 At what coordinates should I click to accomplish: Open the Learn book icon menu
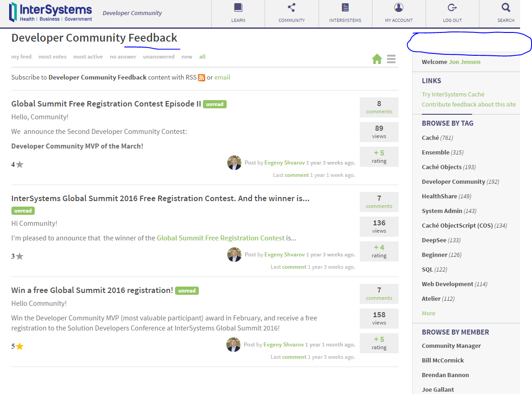(x=238, y=7)
